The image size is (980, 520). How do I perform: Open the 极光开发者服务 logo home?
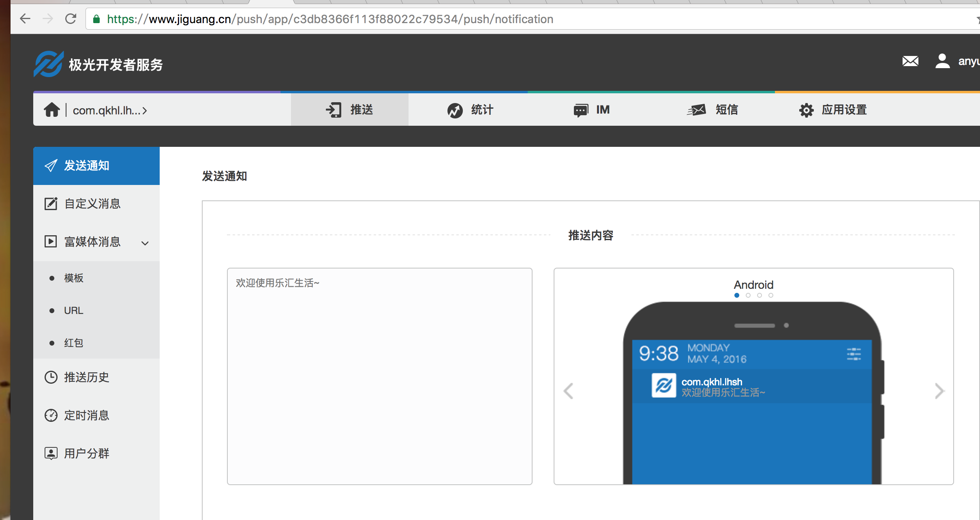click(x=98, y=64)
